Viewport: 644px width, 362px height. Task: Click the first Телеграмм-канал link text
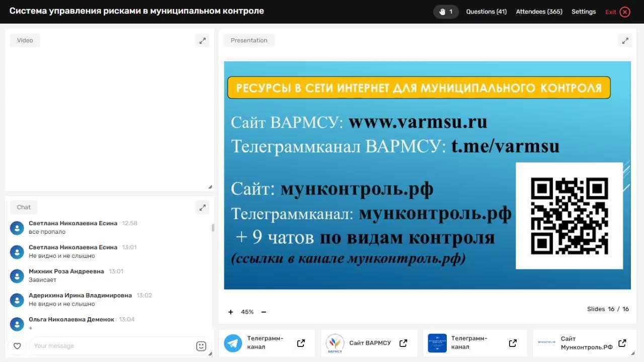coord(265,343)
